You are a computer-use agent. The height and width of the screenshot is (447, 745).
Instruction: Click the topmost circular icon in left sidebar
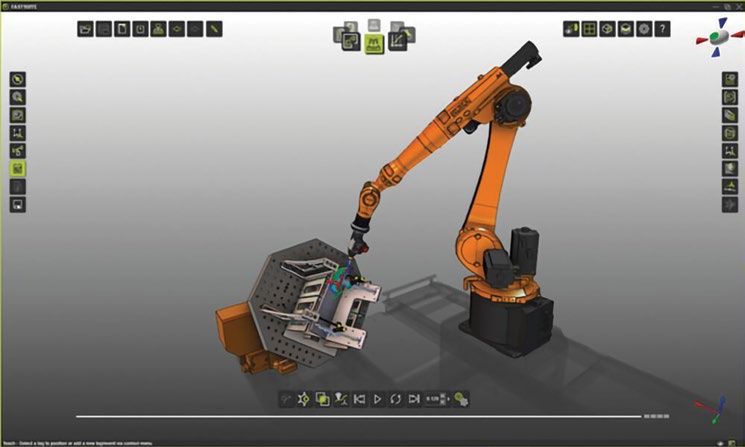(x=18, y=79)
